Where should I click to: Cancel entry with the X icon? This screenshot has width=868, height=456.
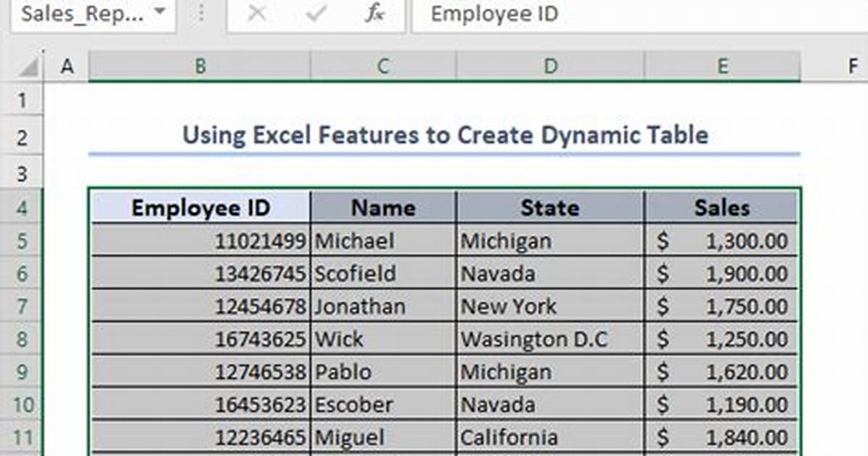pos(257,13)
